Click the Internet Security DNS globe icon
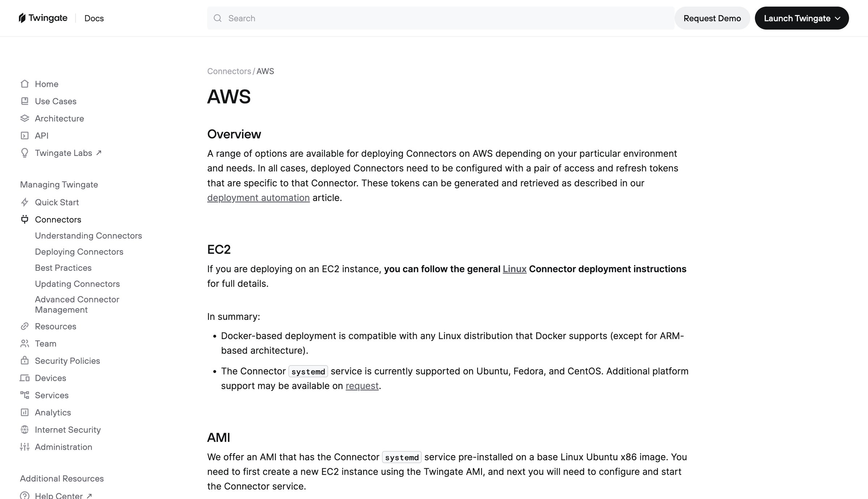The image size is (868, 499). [x=25, y=430]
